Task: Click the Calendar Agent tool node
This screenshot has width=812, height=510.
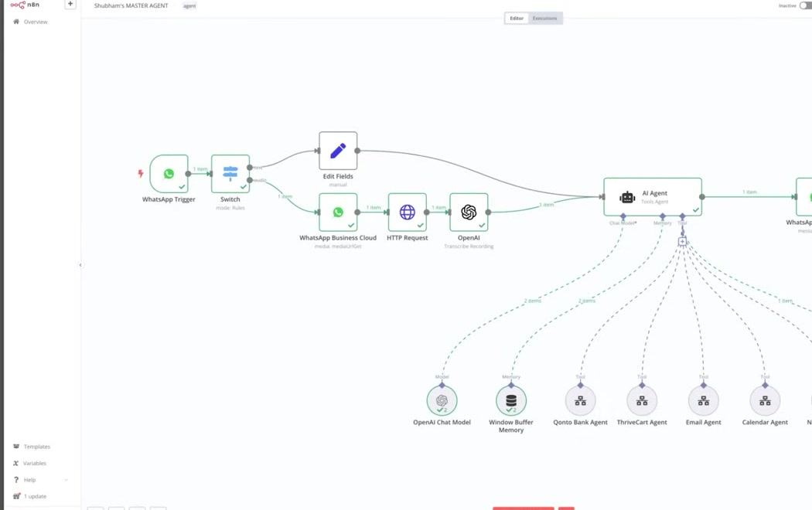Action: pos(765,400)
